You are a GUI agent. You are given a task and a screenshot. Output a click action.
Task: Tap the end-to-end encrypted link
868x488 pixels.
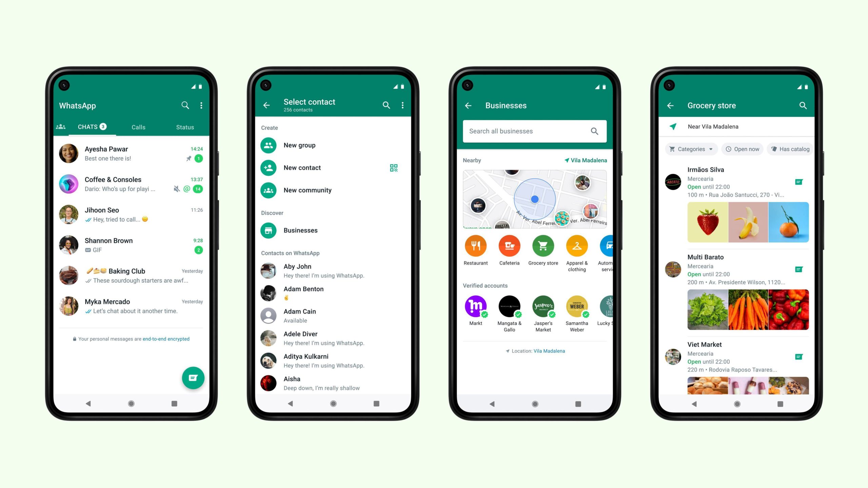[x=166, y=339]
